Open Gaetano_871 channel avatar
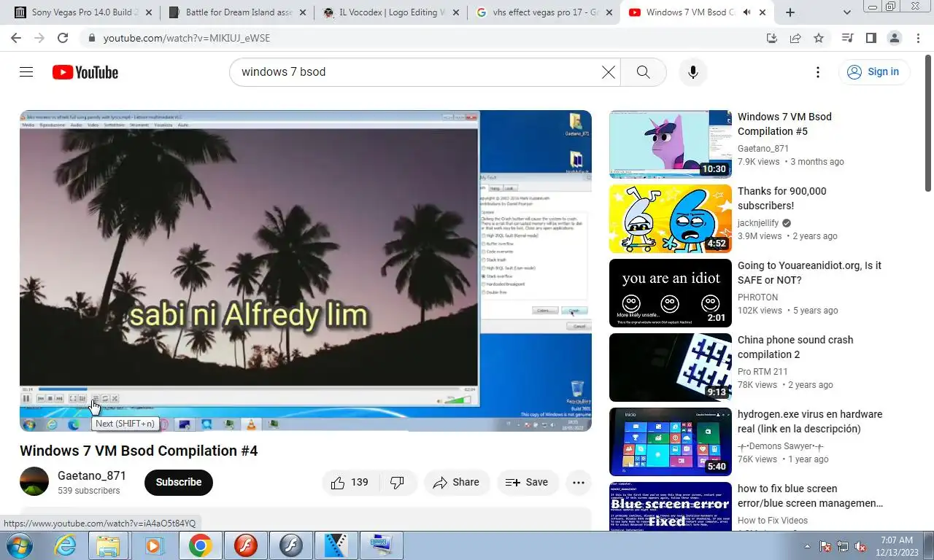This screenshot has height=560, width=934. pos(34,482)
